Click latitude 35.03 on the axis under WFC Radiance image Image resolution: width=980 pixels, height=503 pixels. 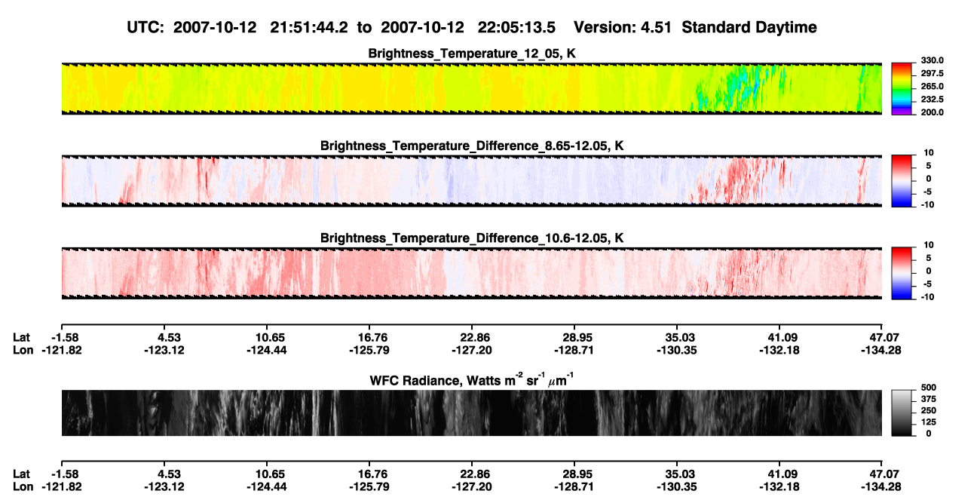[x=677, y=474]
